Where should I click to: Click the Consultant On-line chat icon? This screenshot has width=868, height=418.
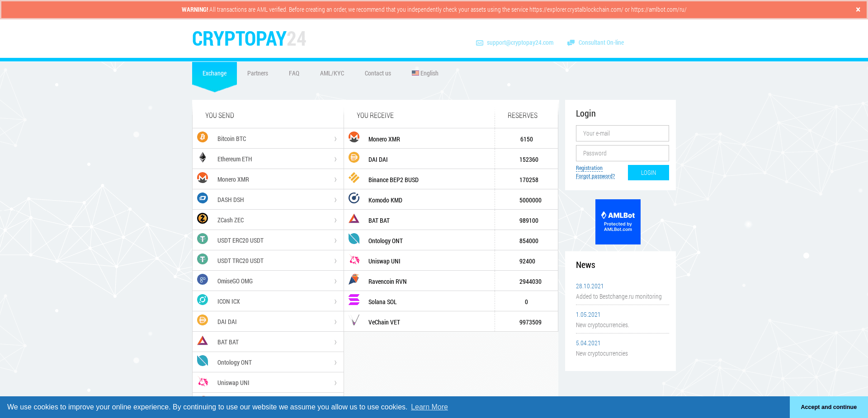click(571, 42)
